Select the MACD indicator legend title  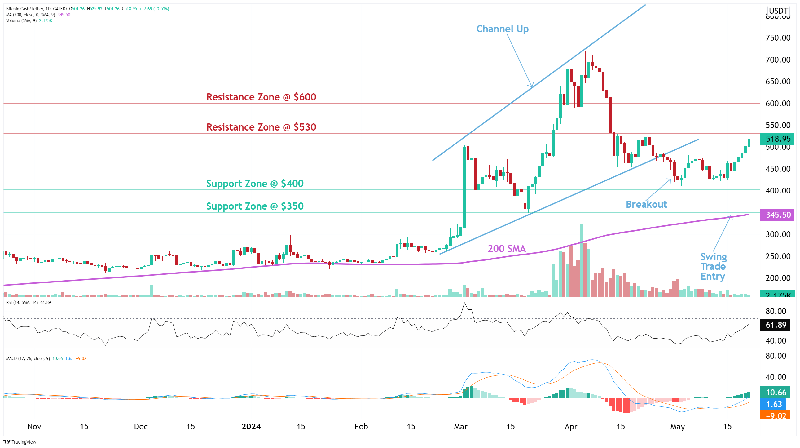[30, 357]
